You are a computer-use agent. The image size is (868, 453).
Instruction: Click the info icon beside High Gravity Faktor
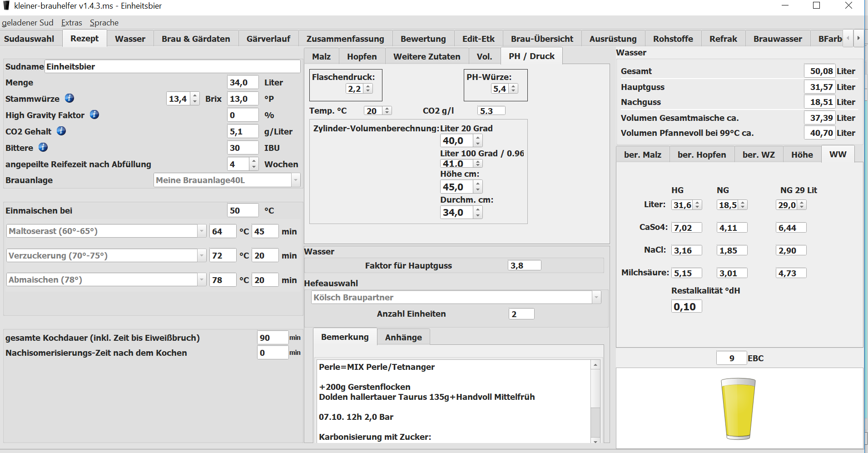click(x=94, y=114)
